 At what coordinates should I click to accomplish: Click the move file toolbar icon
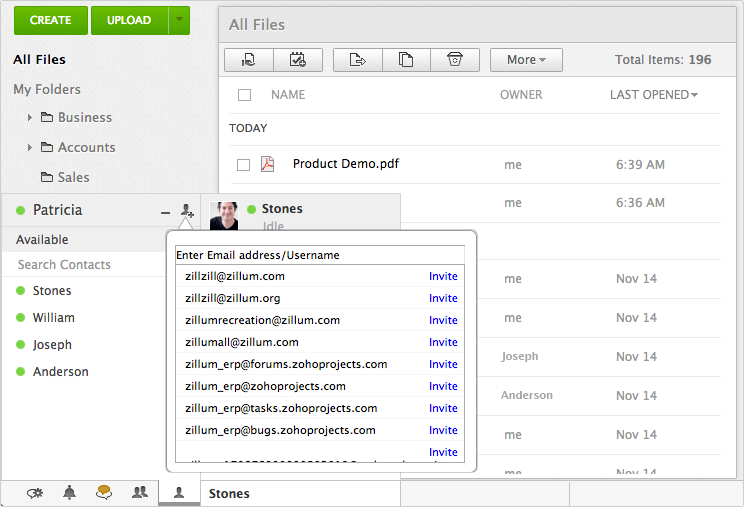[x=357, y=60]
